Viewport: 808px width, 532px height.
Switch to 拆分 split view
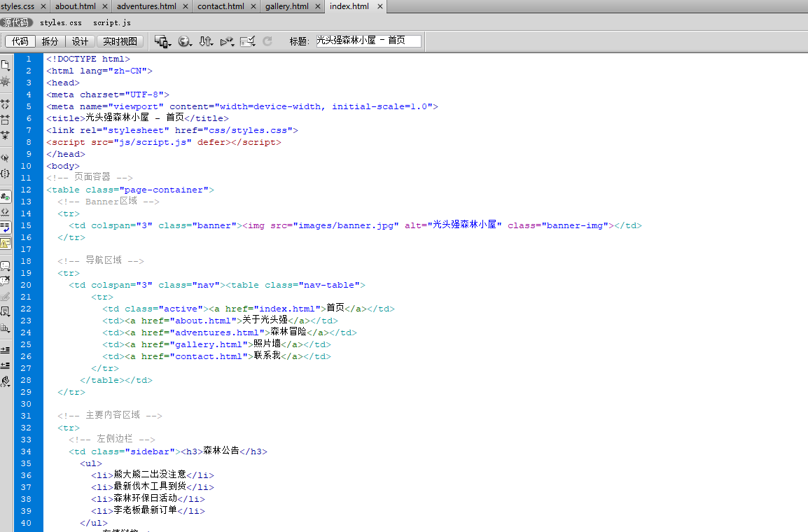coord(50,41)
